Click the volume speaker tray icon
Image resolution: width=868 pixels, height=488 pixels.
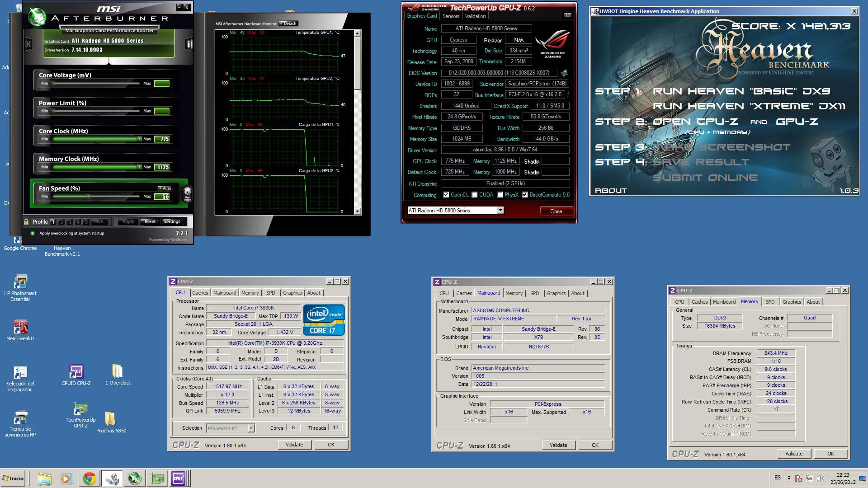tap(821, 478)
